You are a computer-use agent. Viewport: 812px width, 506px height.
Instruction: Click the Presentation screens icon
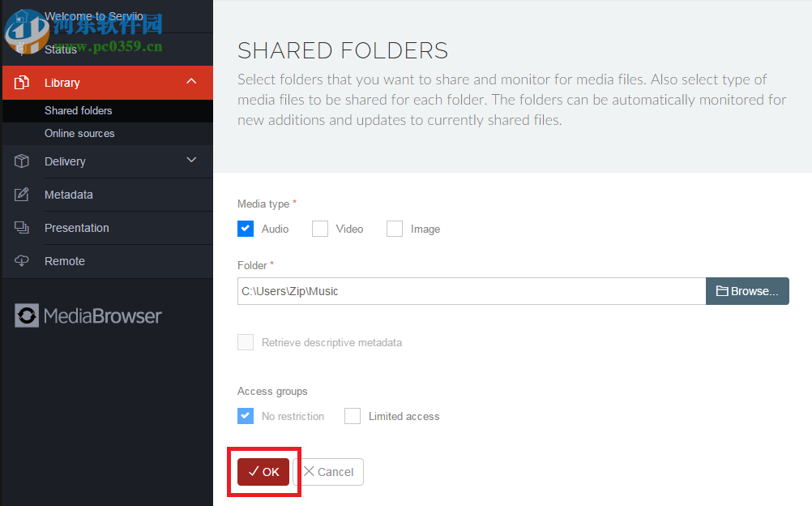(21, 228)
